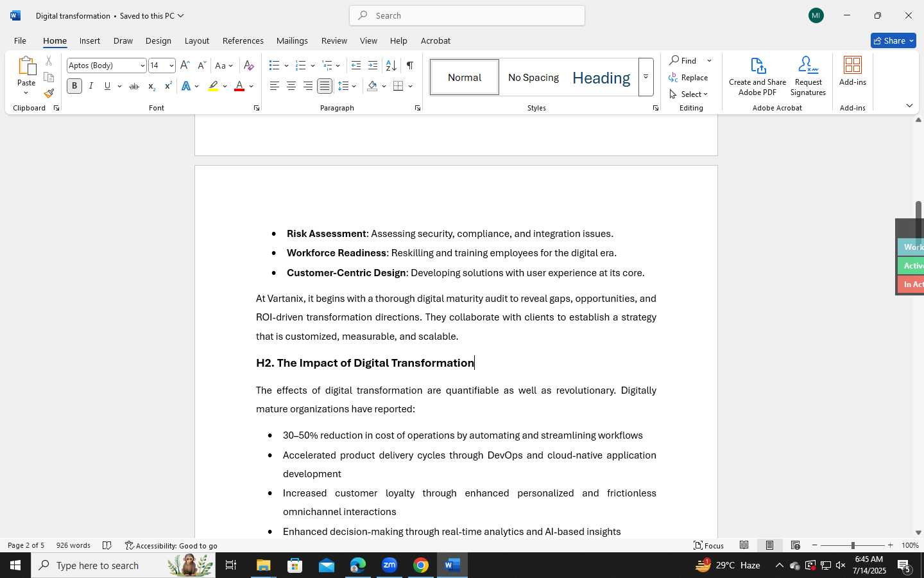
Task: Toggle Bold formatting off
Action: click(x=74, y=86)
